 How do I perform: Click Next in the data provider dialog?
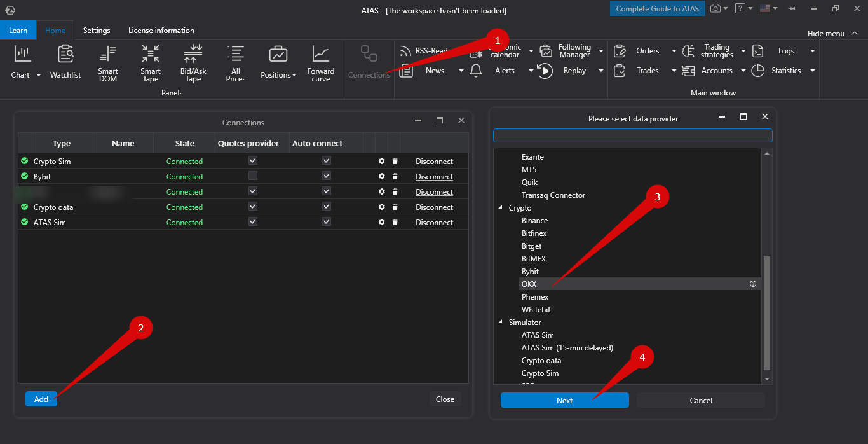click(x=565, y=400)
